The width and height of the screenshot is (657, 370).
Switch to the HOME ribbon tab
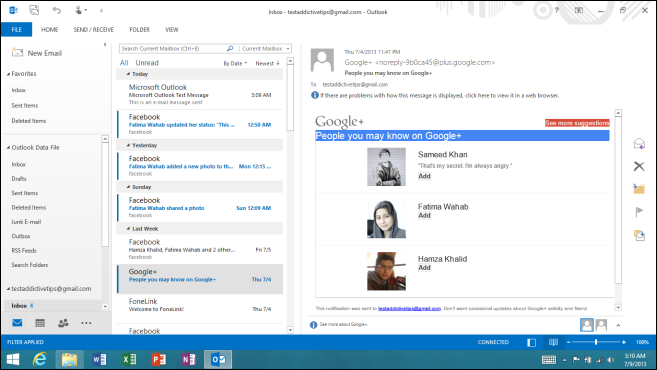tap(49, 29)
